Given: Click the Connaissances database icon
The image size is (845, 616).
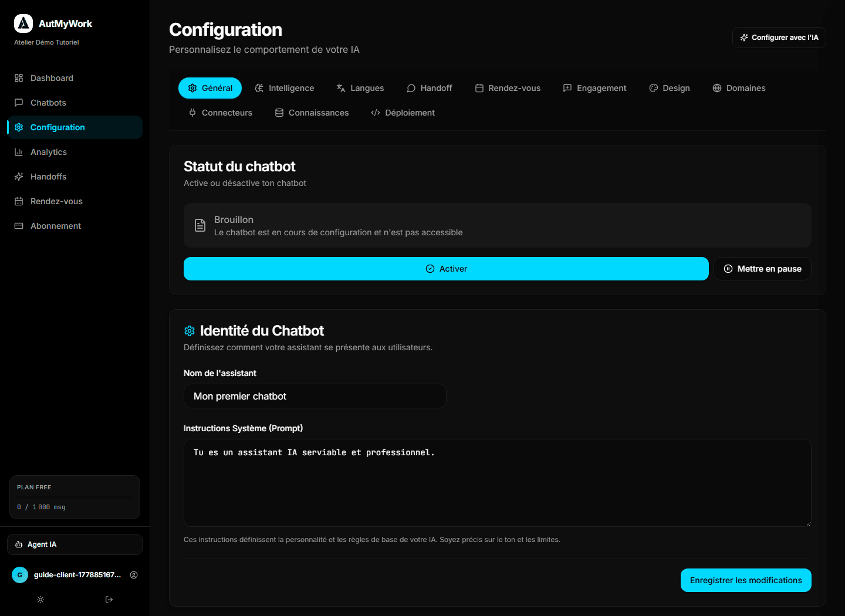Looking at the screenshot, I should coord(279,113).
